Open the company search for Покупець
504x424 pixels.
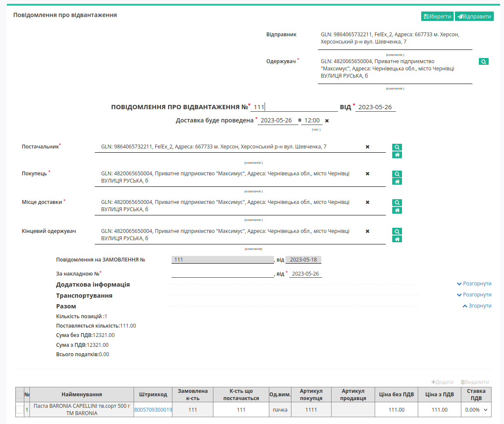(397, 174)
